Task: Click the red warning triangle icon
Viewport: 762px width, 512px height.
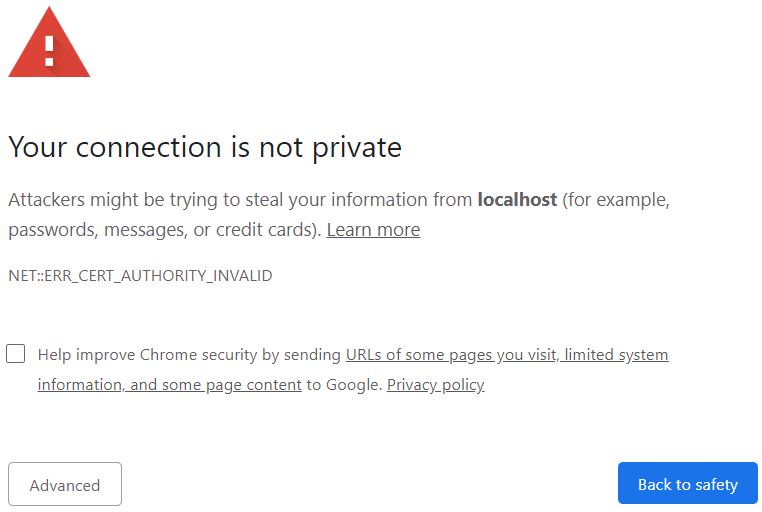Action: pyautogui.click(x=49, y=43)
